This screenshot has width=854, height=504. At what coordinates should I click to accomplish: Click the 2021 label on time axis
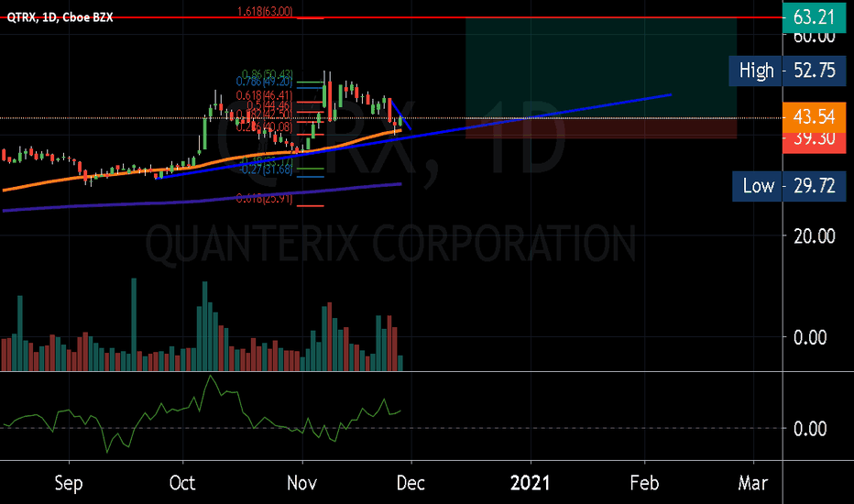click(530, 483)
